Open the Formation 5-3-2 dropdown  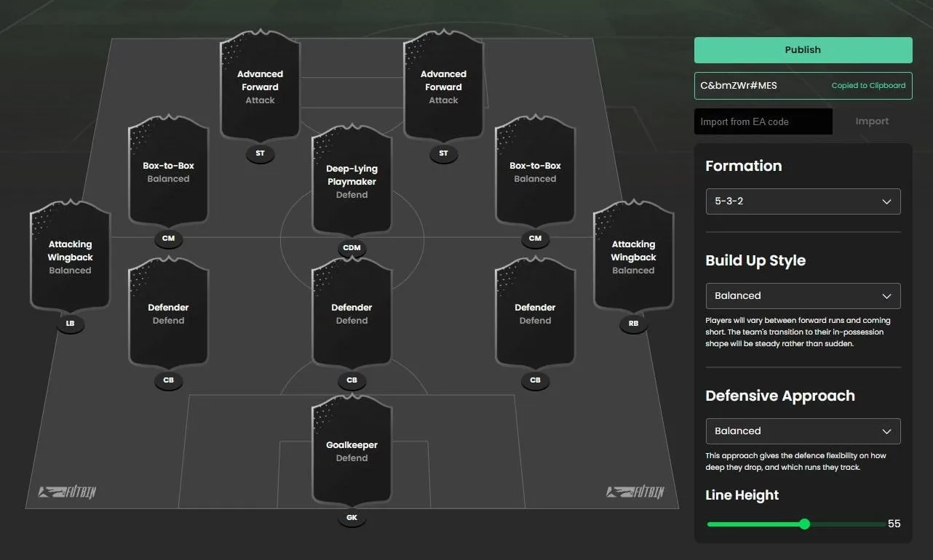point(803,201)
